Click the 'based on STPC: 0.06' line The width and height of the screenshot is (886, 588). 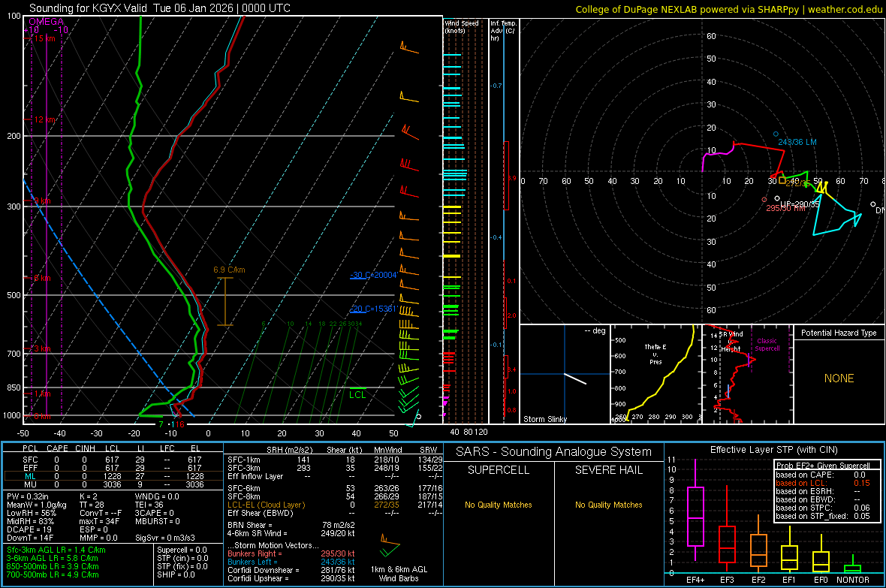coord(823,508)
